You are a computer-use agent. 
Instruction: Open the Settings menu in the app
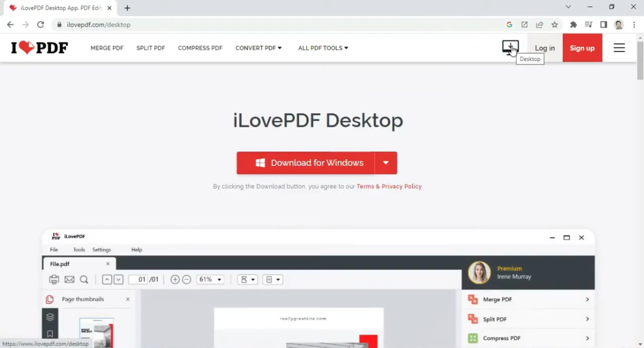click(101, 250)
